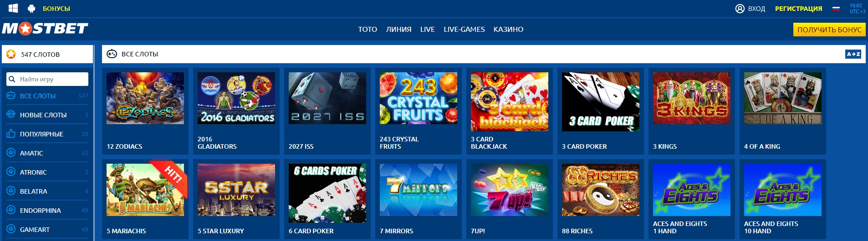Click the РЕГИСТРАЦИЯ link

(x=798, y=9)
